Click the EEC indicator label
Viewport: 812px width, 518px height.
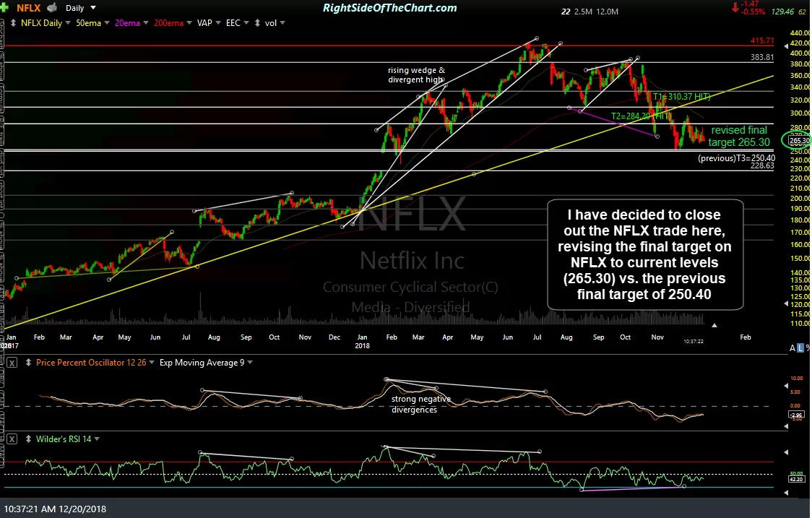click(x=233, y=23)
